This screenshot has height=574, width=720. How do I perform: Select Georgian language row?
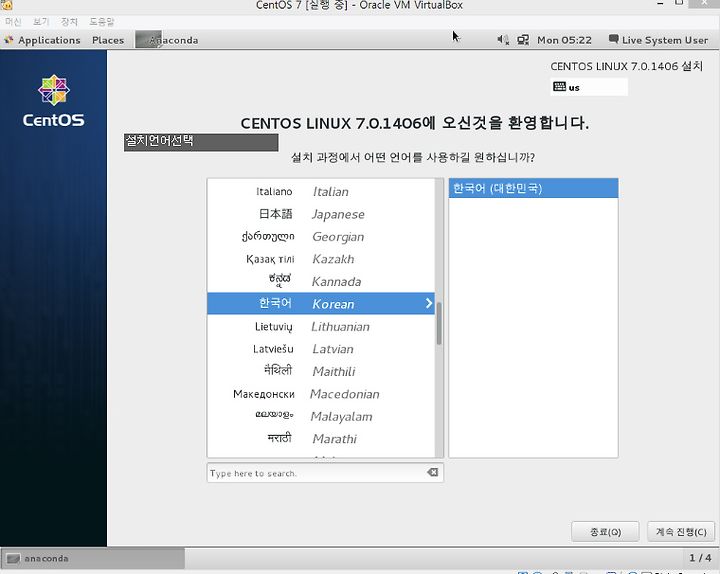(321, 236)
